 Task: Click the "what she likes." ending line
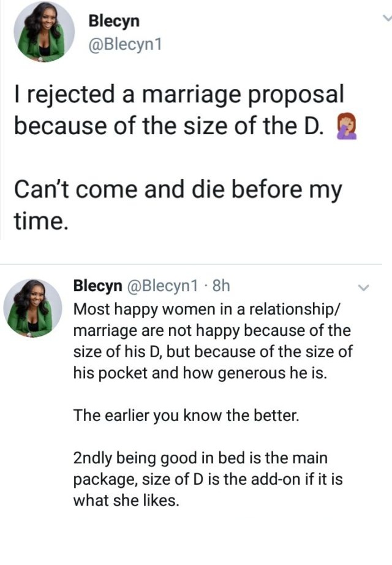click(126, 500)
